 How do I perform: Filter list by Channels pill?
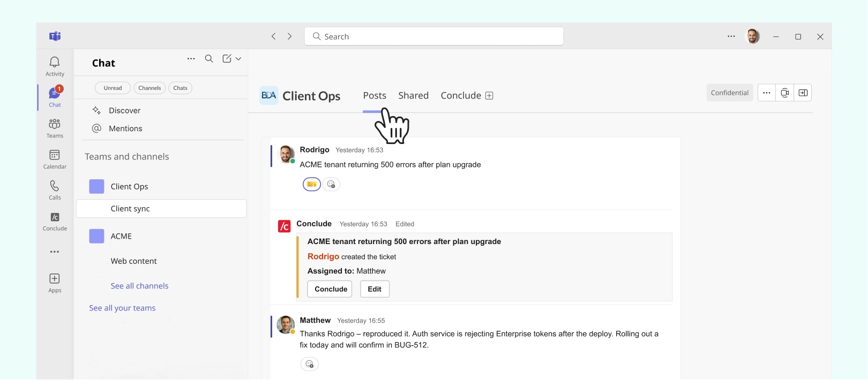[149, 88]
